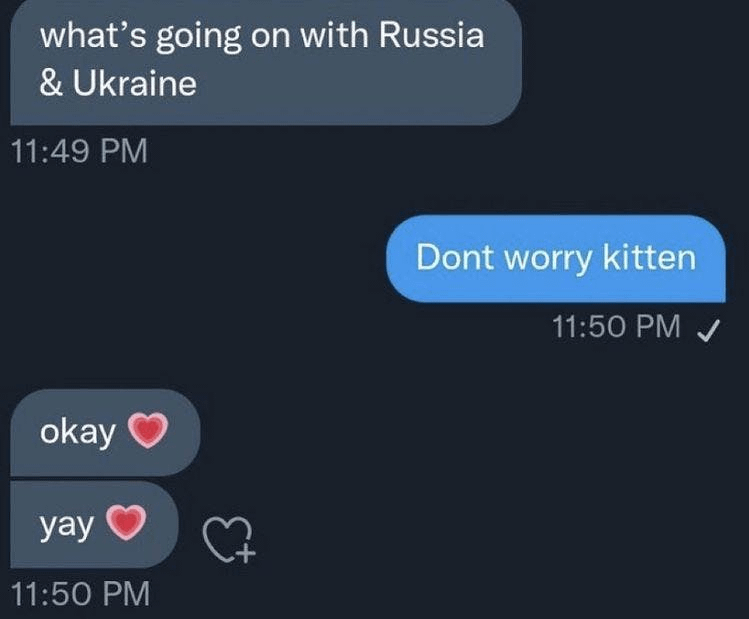The height and width of the screenshot is (619, 749).
Task: Click the heart emoji beside "yay"
Action: pyautogui.click(x=126, y=522)
